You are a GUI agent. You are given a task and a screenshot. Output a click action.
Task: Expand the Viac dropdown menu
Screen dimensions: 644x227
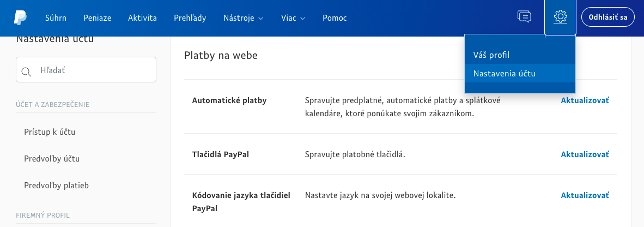[293, 18]
